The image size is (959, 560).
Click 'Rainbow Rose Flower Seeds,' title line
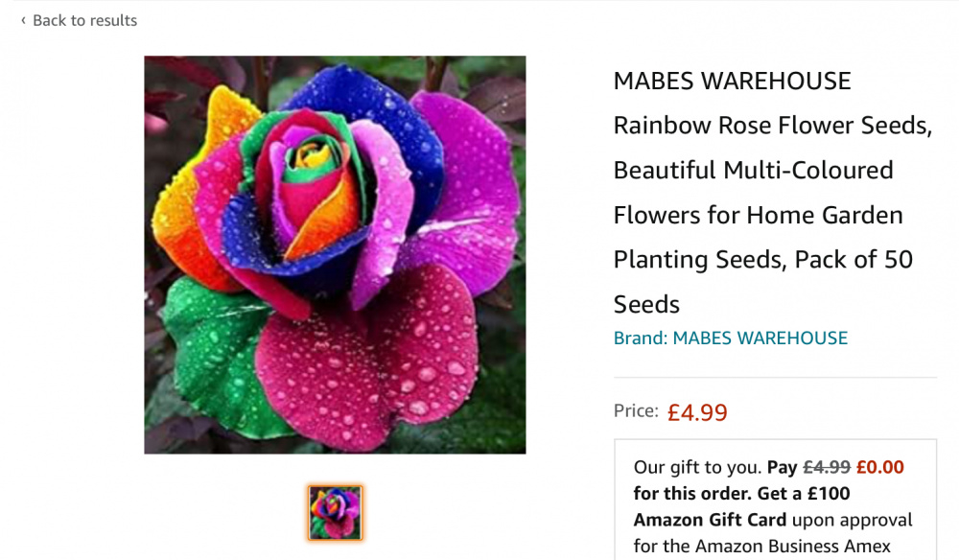pyautogui.click(x=772, y=126)
